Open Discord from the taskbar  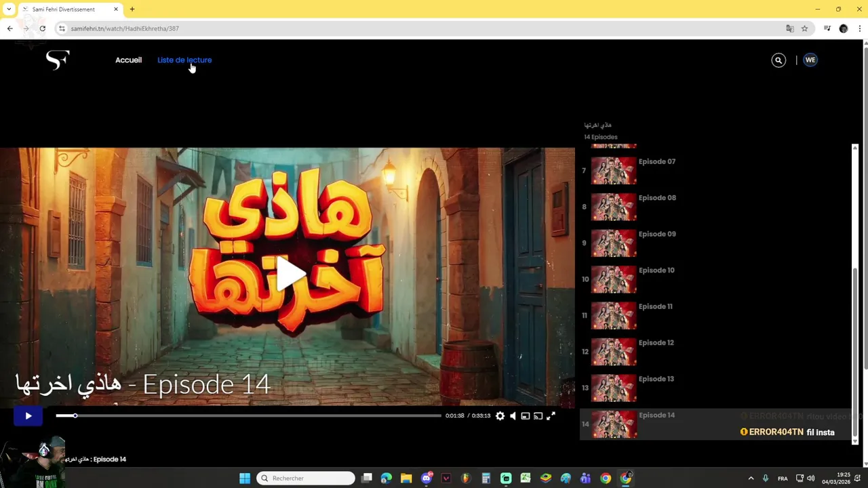[427, 479]
